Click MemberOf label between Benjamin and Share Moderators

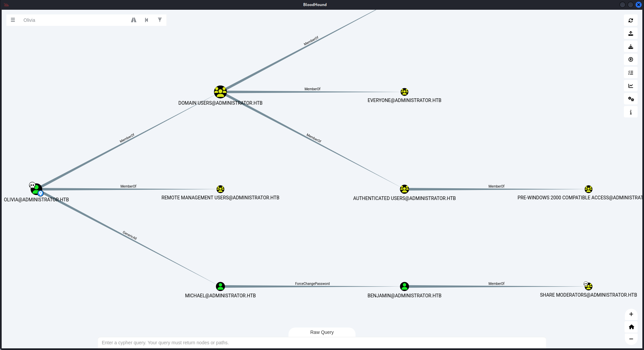pyautogui.click(x=496, y=284)
